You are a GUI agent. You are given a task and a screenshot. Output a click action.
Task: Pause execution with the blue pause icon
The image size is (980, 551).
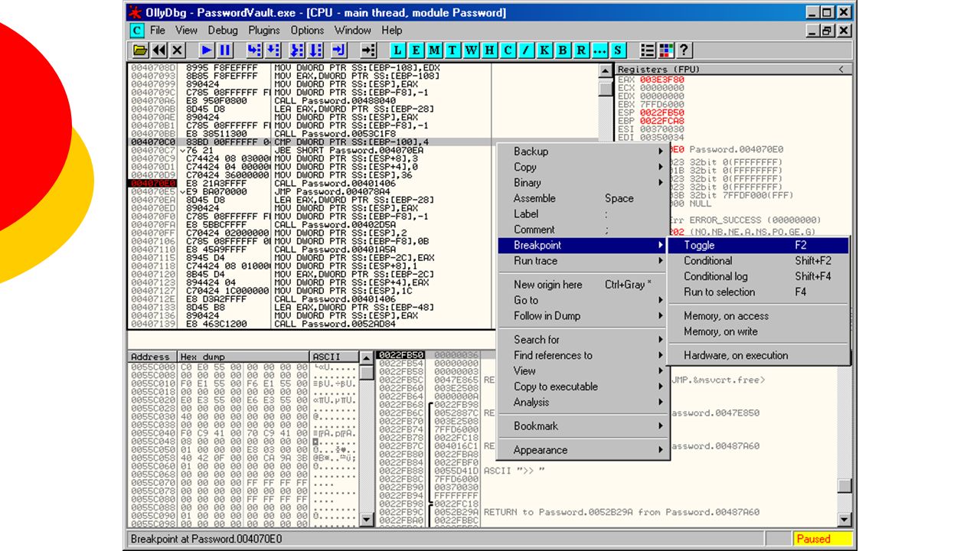pyautogui.click(x=225, y=50)
